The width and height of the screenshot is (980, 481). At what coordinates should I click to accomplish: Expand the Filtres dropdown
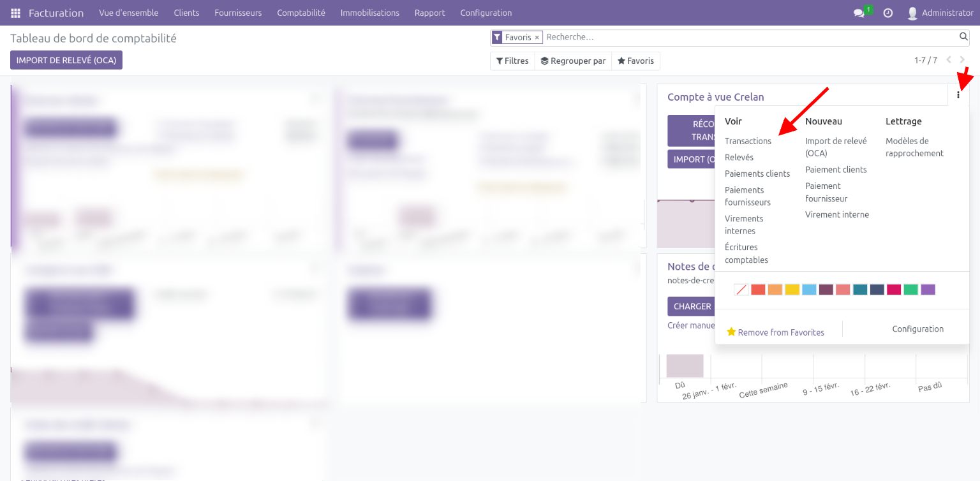click(512, 61)
